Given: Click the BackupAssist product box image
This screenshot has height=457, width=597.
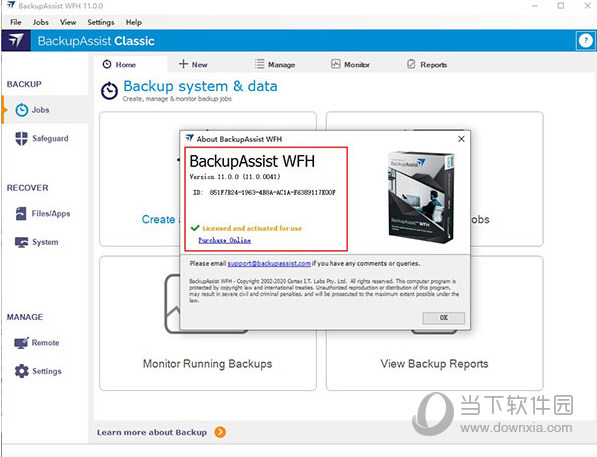Looking at the screenshot, I should point(421,197).
